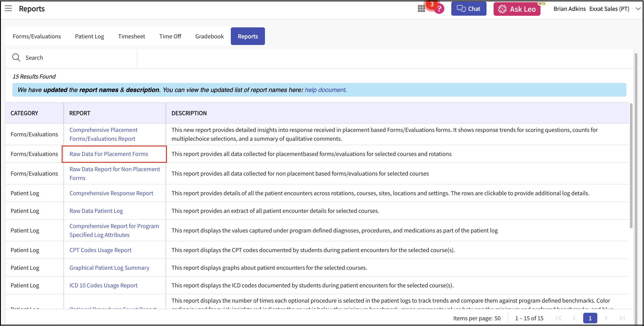The image size is (644, 326).
Task: Open the hamburger navigation menu
Action: coord(9,9)
